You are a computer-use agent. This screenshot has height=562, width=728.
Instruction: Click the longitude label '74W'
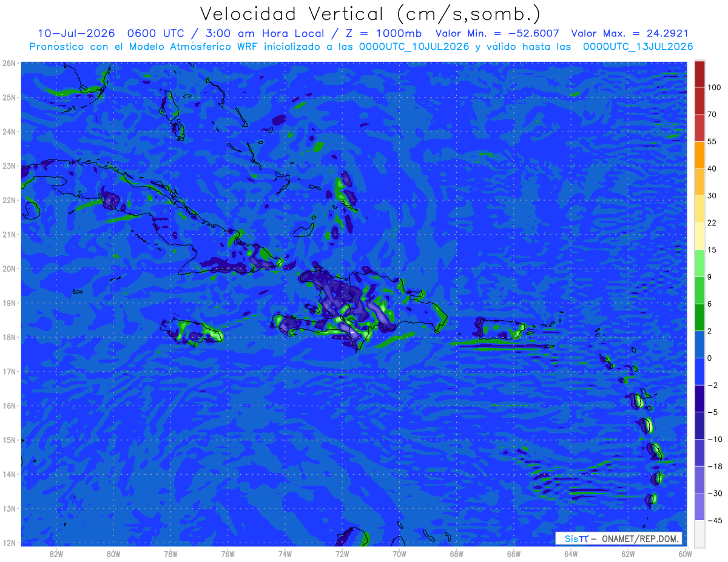[x=285, y=554]
